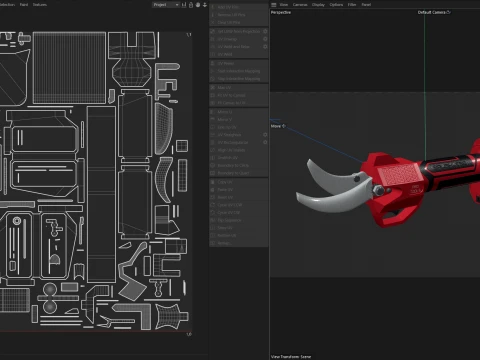Click the Perspective viewport label

281,12
